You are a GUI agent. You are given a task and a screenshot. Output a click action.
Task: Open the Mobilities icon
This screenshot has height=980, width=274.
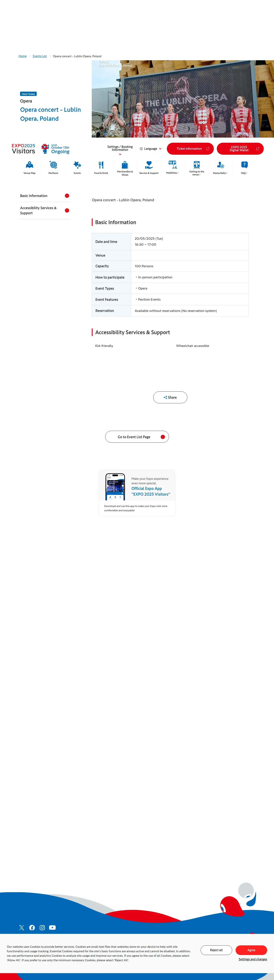click(173, 165)
